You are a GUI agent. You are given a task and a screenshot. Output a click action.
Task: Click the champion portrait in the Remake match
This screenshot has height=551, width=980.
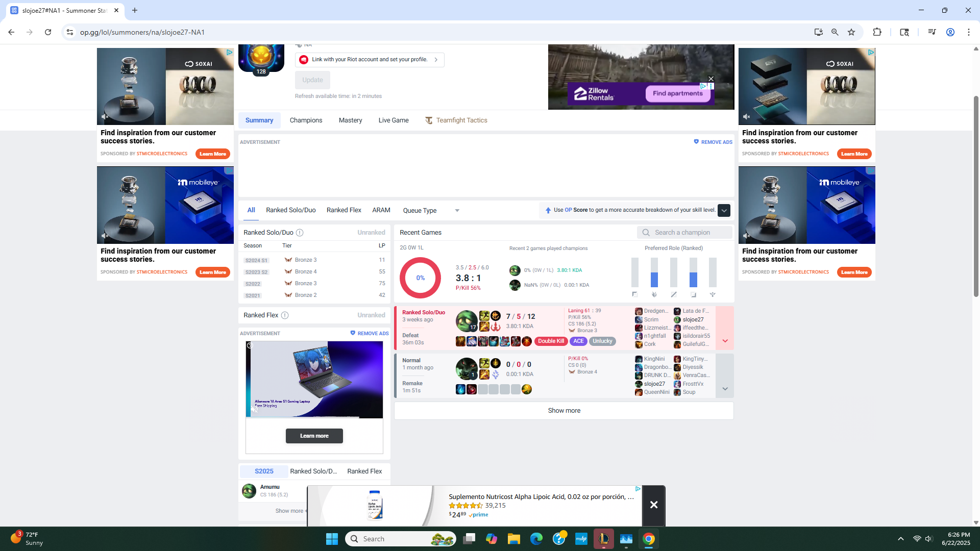click(x=466, y=369)
